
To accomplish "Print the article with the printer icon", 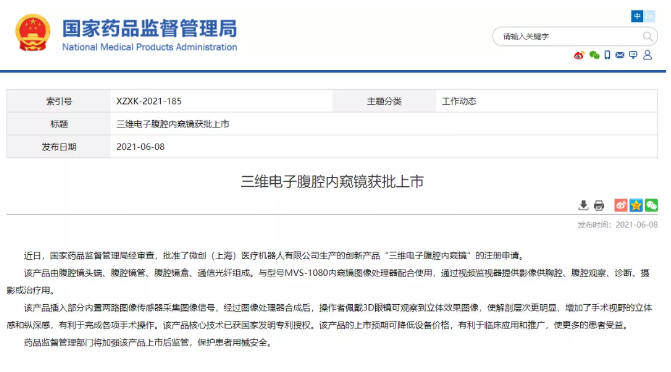I will (599, 205).
